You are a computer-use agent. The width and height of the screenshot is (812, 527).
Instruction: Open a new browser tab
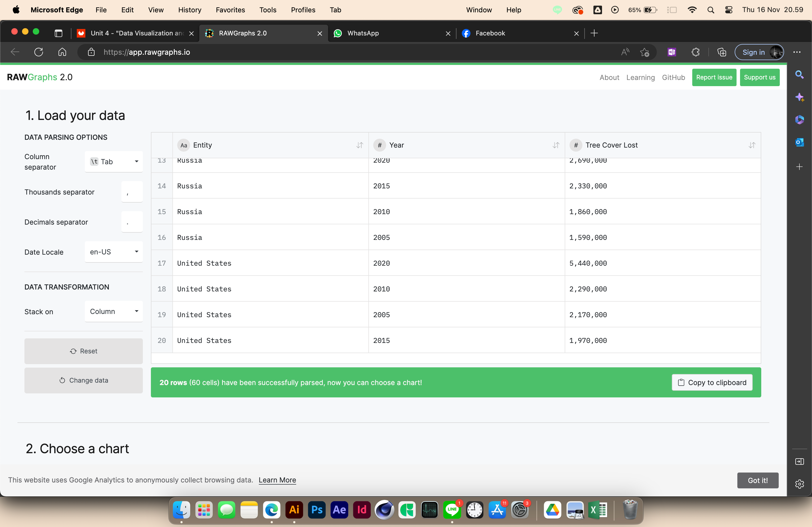coord(594,33)
